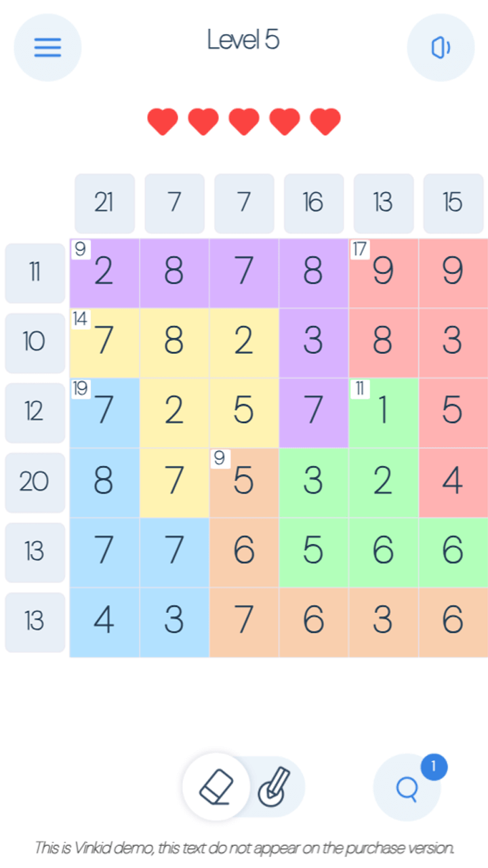Use the magnifier hint button
Image resolution: width=488 pixels, height=868 pixels.
(407, 788)
